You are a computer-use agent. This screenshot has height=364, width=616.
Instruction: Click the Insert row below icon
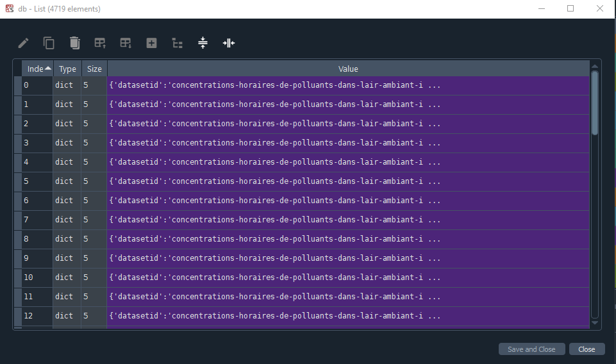pyautogui.click(x=126, y=43)
